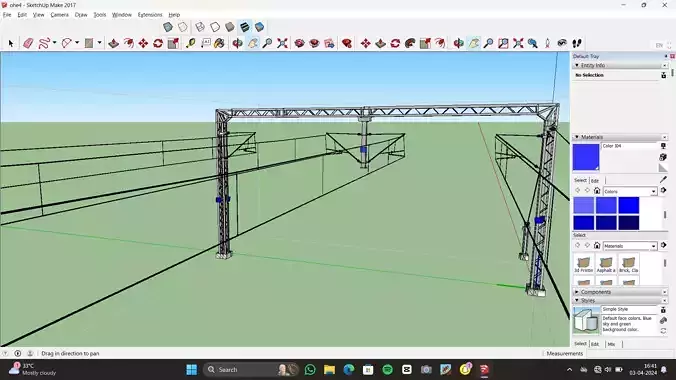
Task: Switch to Monochrome face style
Action: 260,27
